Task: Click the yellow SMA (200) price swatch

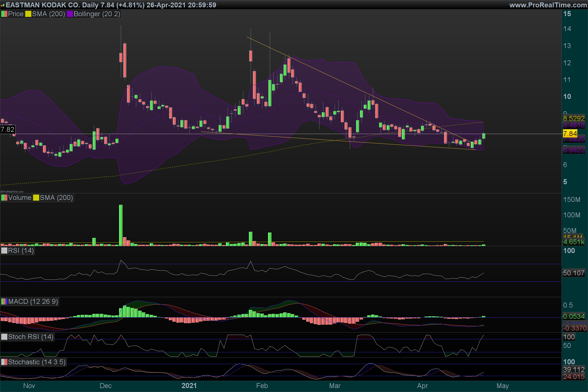Action: coord(28,14)
